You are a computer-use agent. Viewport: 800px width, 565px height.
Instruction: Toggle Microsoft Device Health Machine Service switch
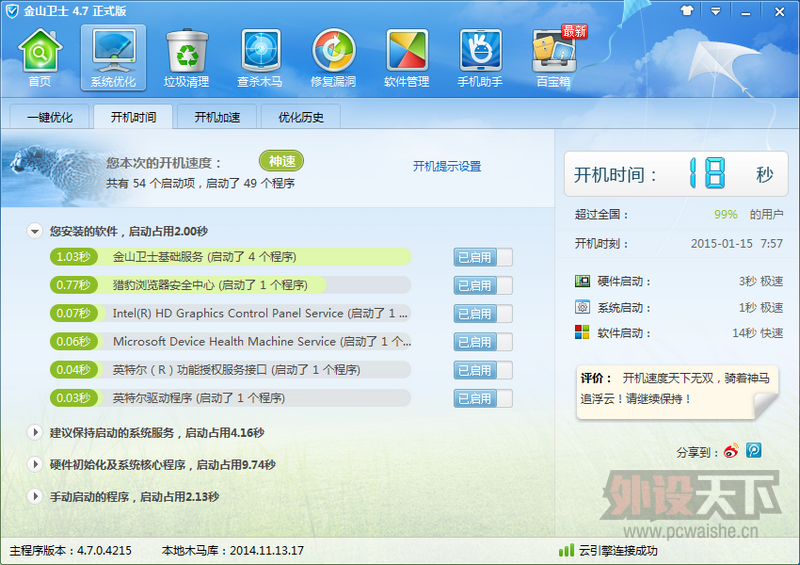pos(483,342)
